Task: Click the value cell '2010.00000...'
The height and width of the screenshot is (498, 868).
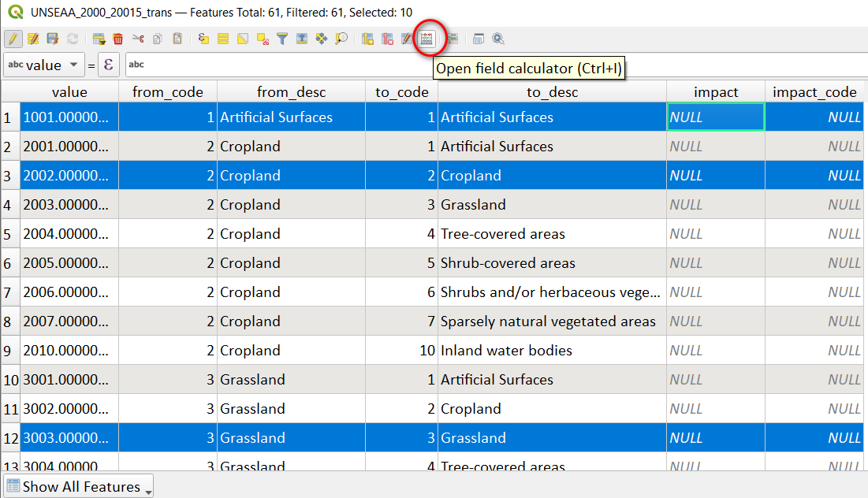Action: 69,351
